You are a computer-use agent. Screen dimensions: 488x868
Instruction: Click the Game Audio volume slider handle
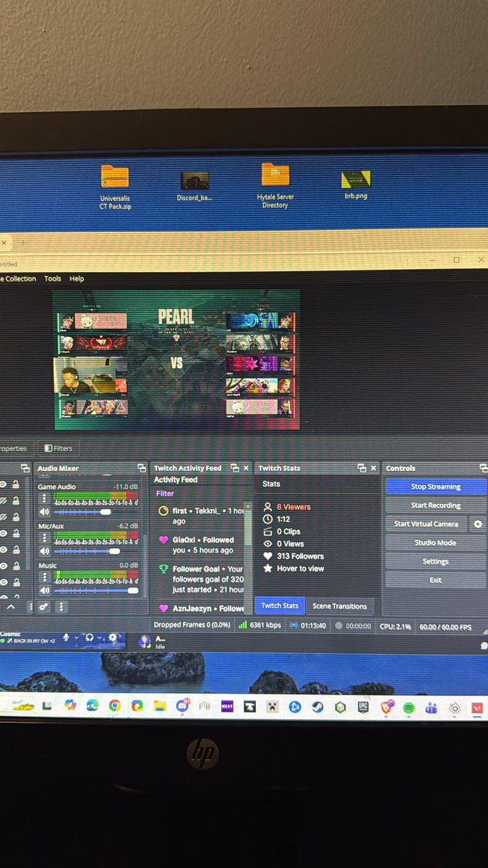(106, 512)
